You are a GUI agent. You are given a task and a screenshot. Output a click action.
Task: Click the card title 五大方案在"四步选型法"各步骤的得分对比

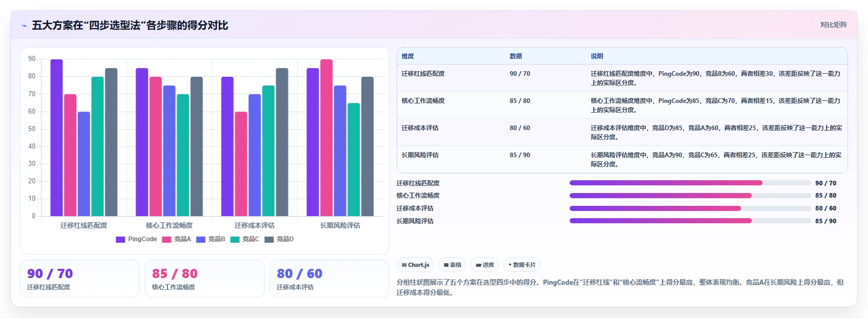click(130, 26)
